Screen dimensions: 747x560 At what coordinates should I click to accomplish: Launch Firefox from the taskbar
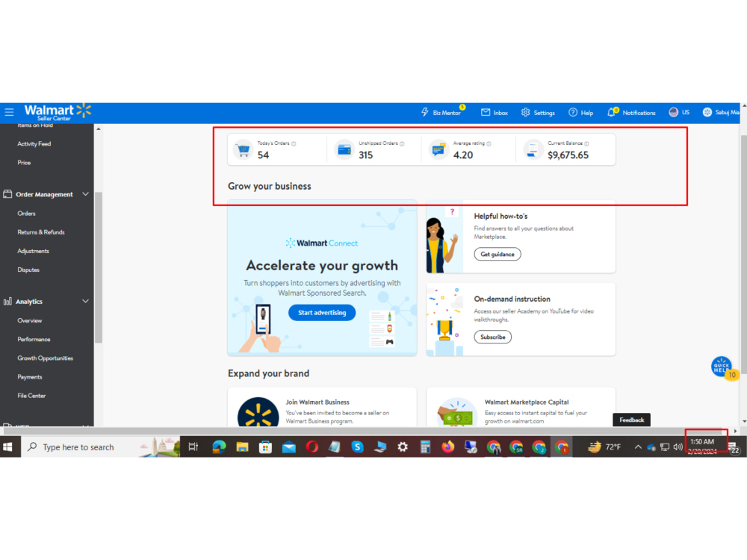(x=447, y=447)
